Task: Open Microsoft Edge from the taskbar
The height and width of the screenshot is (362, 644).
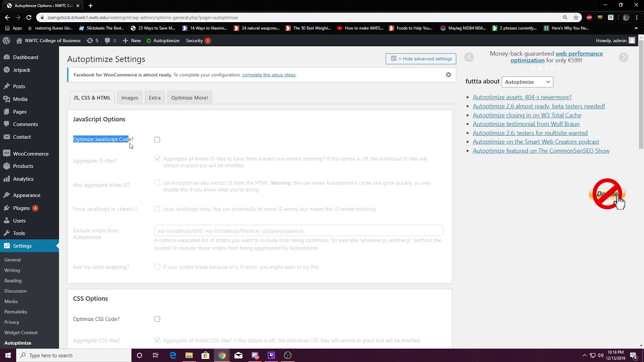Action: [x=173, y=355]
